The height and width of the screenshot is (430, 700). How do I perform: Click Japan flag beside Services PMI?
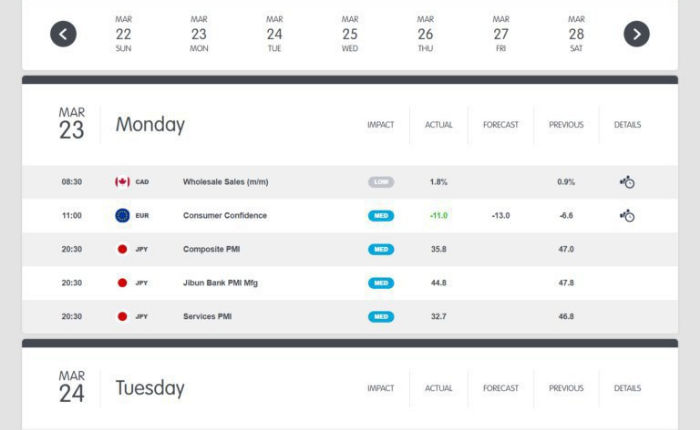(x=122, y=316)
